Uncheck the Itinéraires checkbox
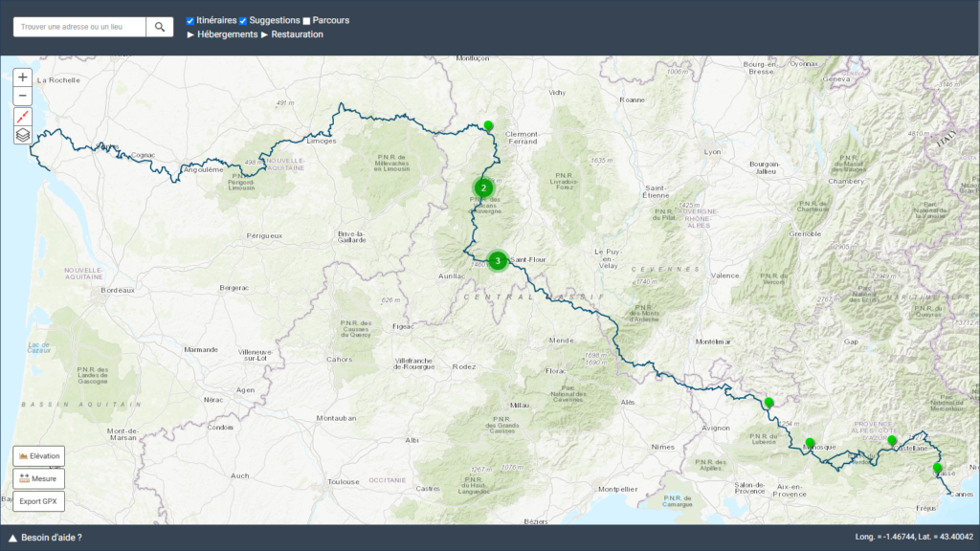The width and height of the screenshot is (980, 551). click(x=190, y=20)
